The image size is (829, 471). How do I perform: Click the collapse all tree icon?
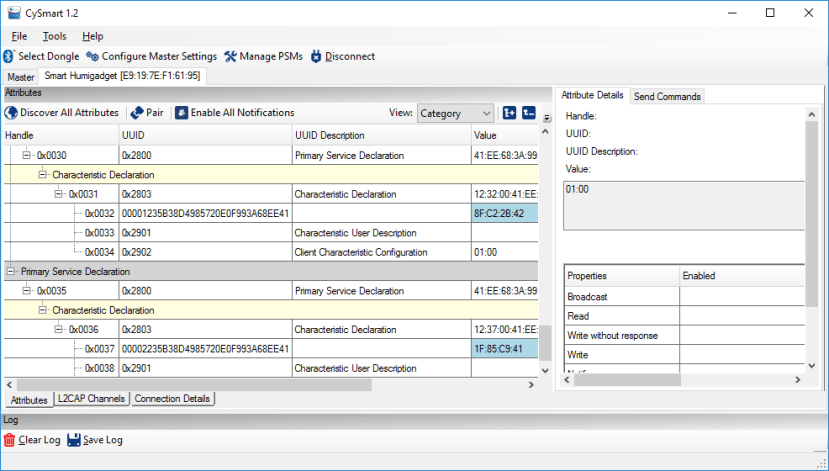click(x=529, y=113)
